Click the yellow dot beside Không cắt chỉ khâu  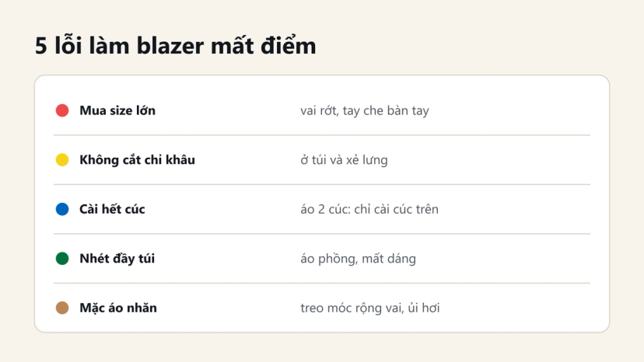62,160
